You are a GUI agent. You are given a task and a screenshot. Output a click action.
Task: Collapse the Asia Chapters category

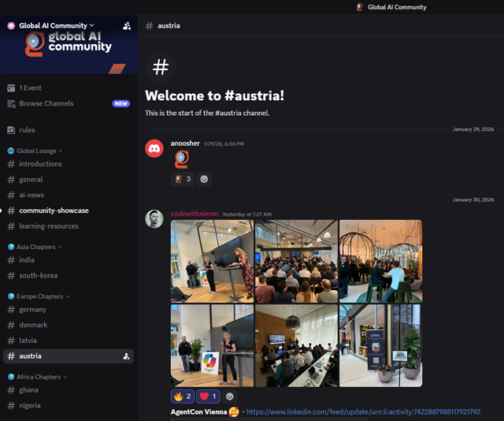click(36, 247)
